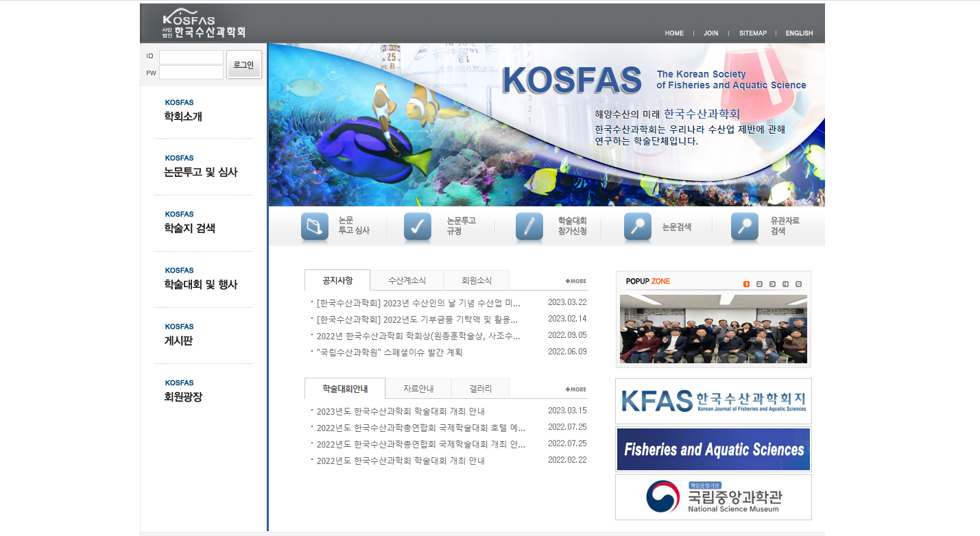
Task: Switch to the 수산계소식 tab
Action: pos(407,280)
